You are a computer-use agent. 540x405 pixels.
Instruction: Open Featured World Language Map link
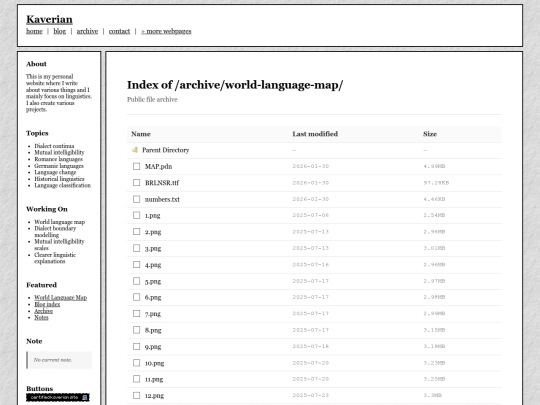tap(61, 298)
